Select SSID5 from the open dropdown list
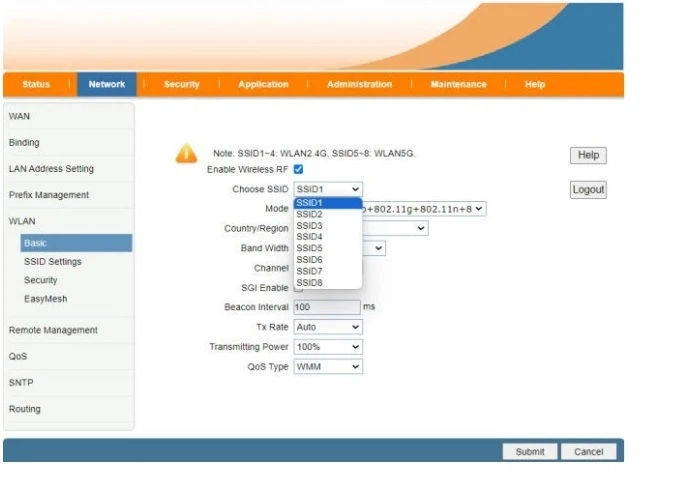The width and height of the screenshot is (694, 496). (309, 248)
